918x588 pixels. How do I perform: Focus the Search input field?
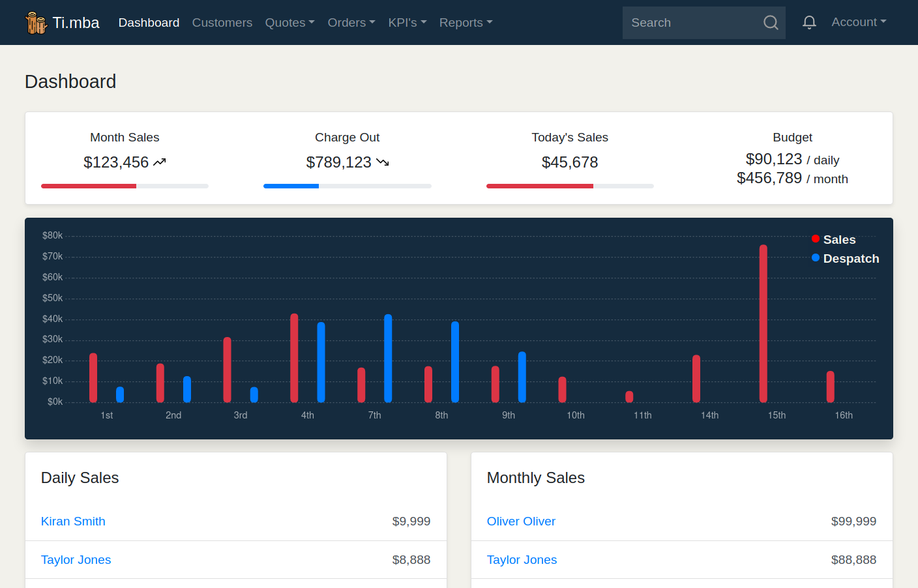click(x=691, y=23)
